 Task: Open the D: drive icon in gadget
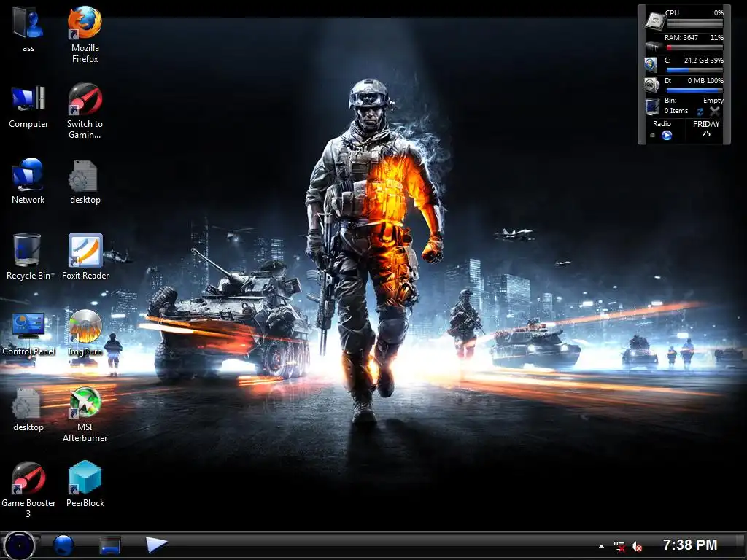651,85
